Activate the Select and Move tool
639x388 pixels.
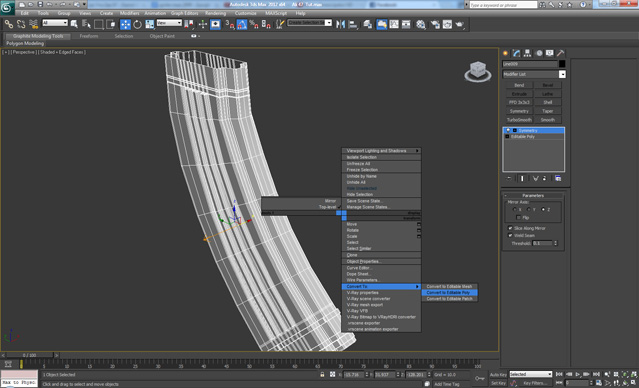click(125, 24)
